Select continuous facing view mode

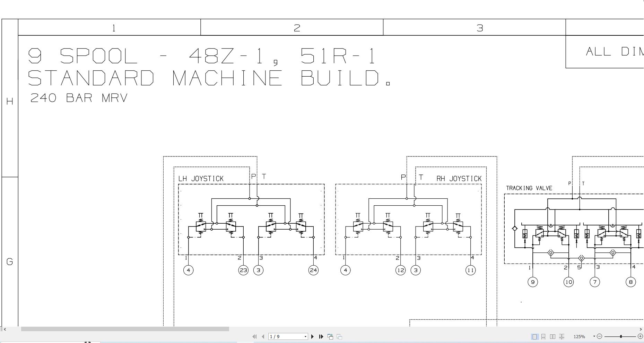(x=562, y=336)
